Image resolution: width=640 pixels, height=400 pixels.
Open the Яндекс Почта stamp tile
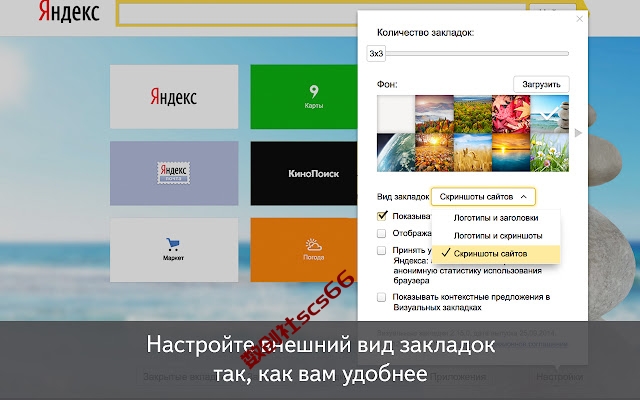pos(174,173)
